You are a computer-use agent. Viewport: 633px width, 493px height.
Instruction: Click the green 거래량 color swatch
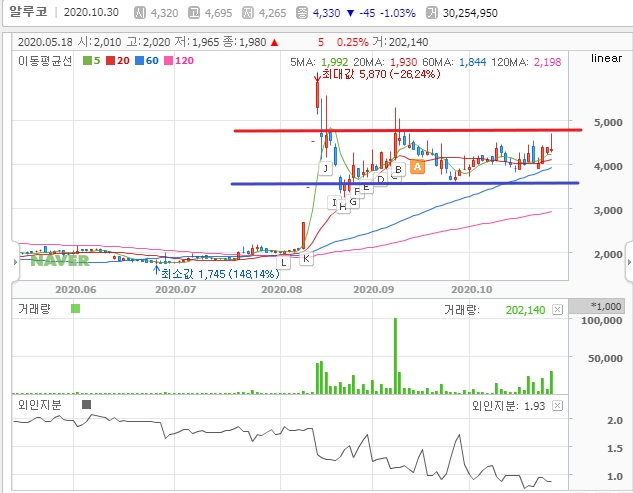pos(75,309)
